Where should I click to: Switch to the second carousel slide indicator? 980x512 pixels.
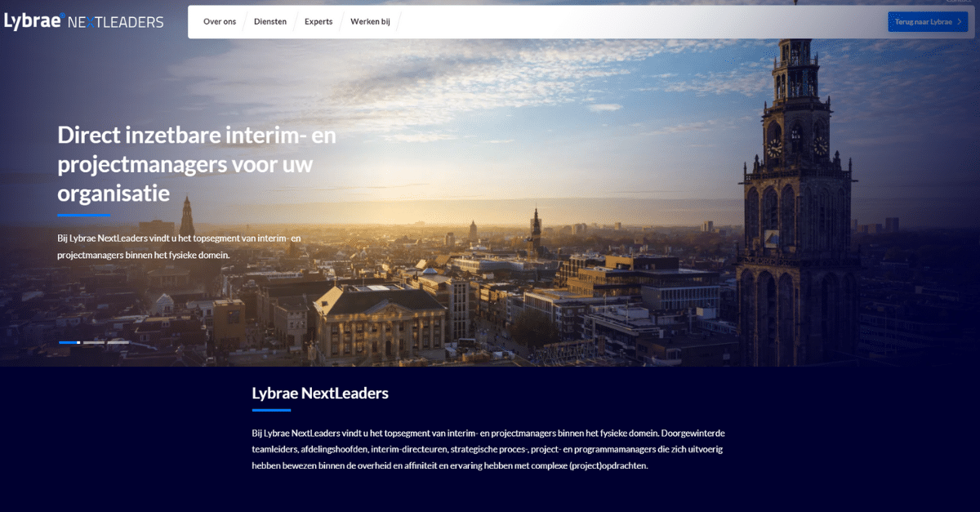pyautogui.click(x=93, y=342)
